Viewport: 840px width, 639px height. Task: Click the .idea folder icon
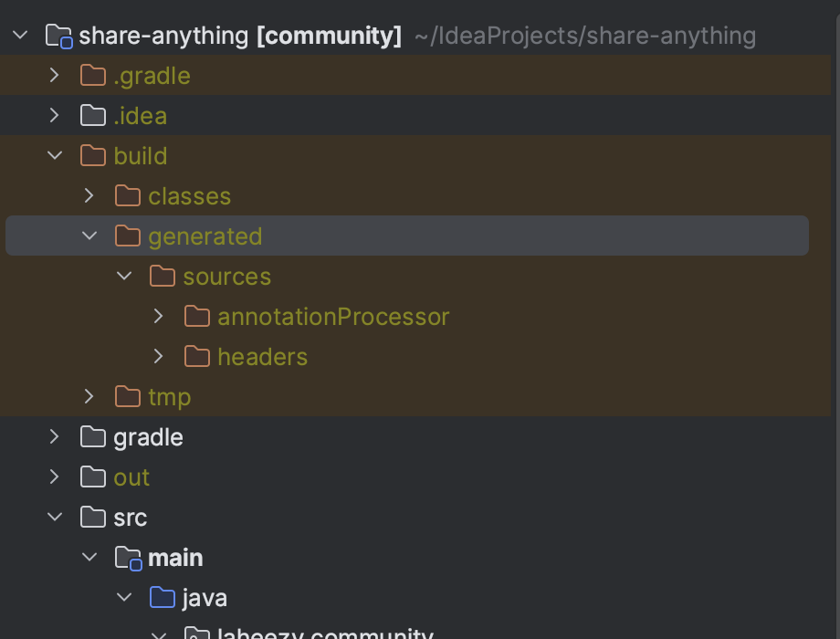click(93, 116)
